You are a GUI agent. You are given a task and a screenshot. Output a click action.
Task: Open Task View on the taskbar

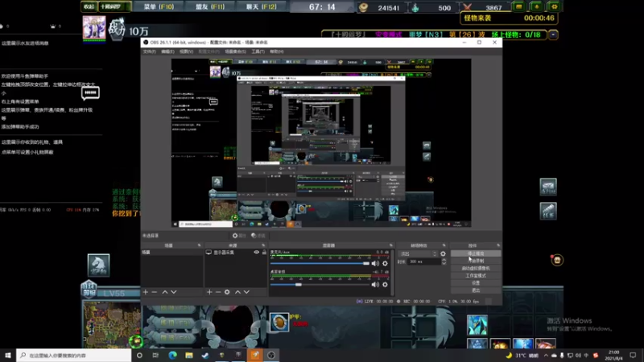point(155,356)
